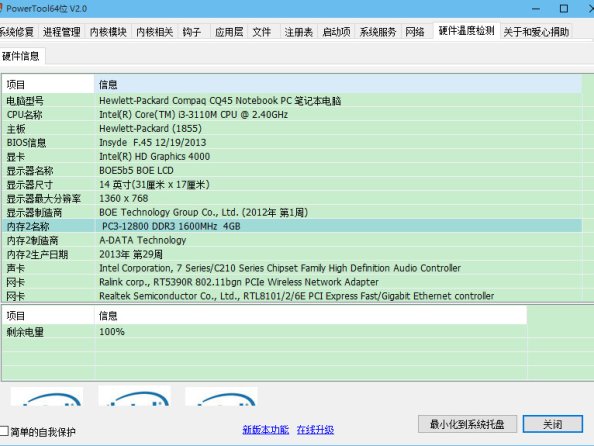
Task: Select the CPU名称 row
Action: click(292, 114)
